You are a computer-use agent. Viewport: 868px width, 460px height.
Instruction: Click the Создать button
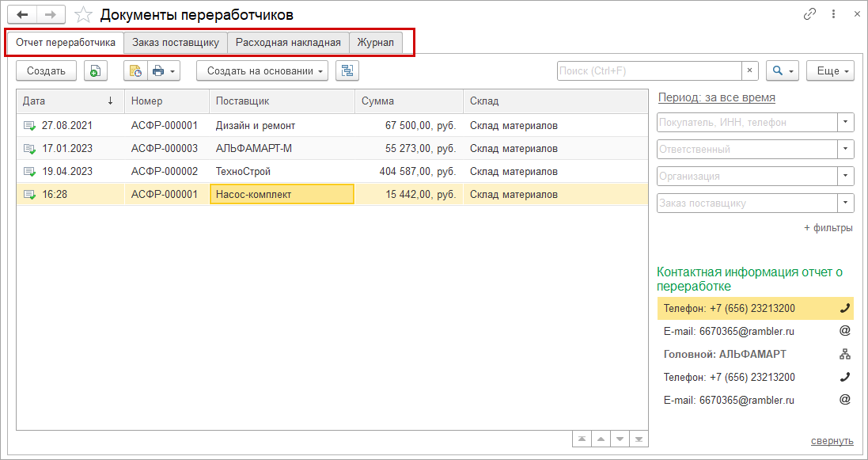click(x=46, y=71)
